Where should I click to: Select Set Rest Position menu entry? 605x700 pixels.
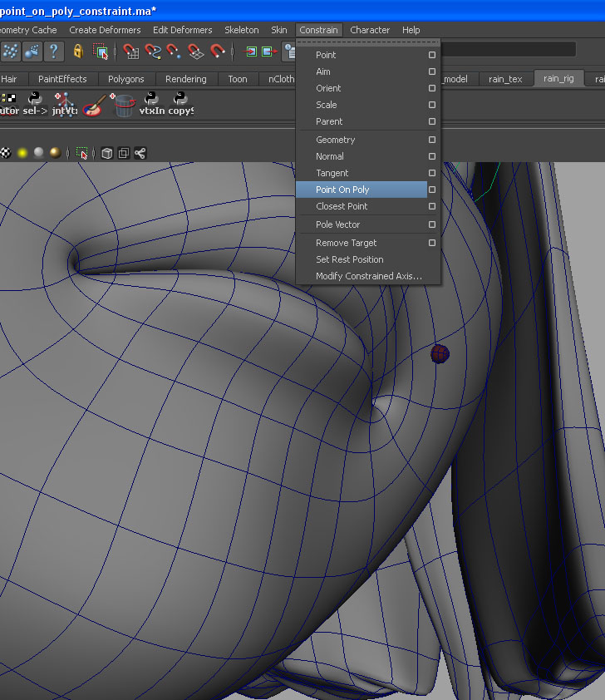click(349, 259)
